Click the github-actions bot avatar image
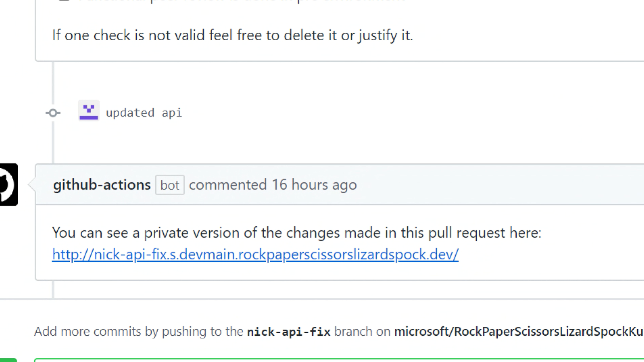 coord(8,185)
